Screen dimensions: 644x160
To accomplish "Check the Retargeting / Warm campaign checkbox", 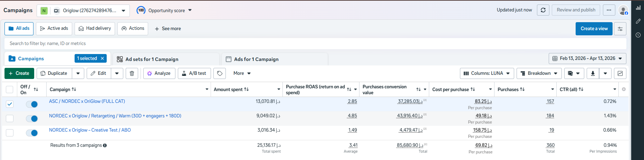I will [10, 118].
